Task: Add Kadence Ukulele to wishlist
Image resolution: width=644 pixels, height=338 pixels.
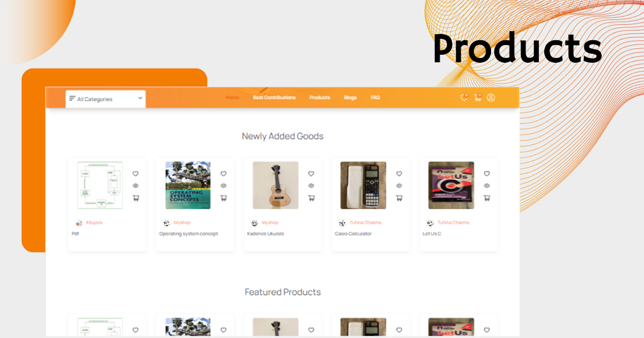Action: [x=311, y=174]
